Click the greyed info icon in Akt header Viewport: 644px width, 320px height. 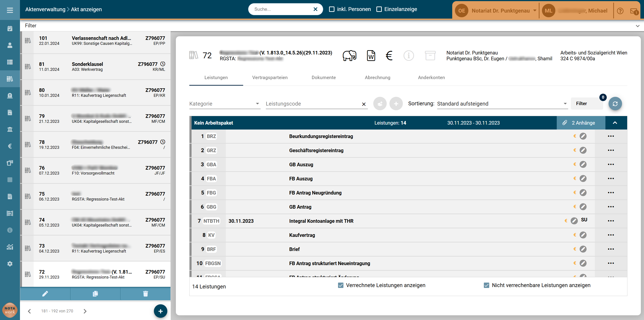(x=408, y=55)
